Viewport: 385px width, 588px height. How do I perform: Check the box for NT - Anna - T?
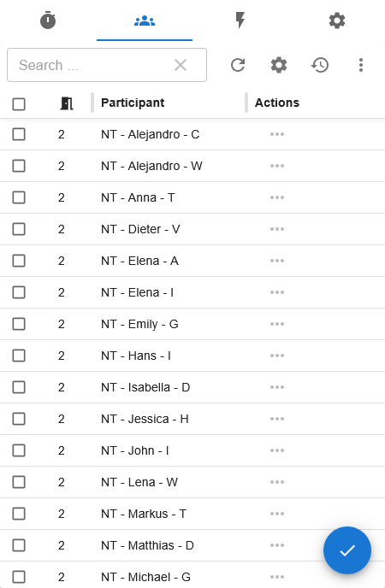click(x=19, y=197)
